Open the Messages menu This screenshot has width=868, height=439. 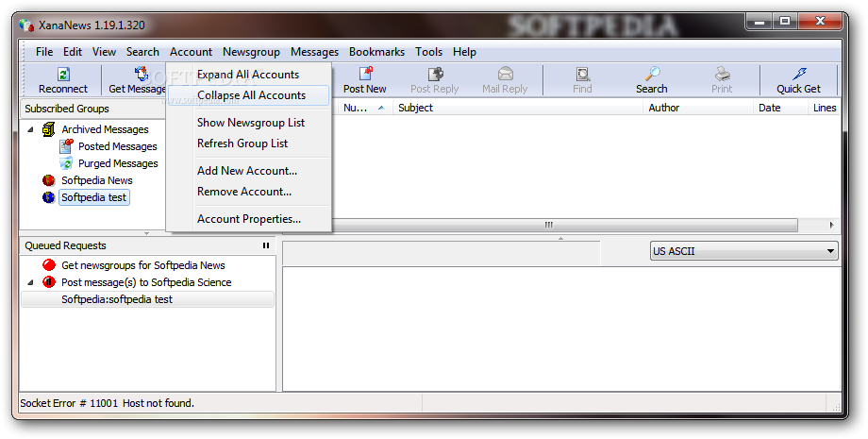pyautogui.click(x=314, y=52)
